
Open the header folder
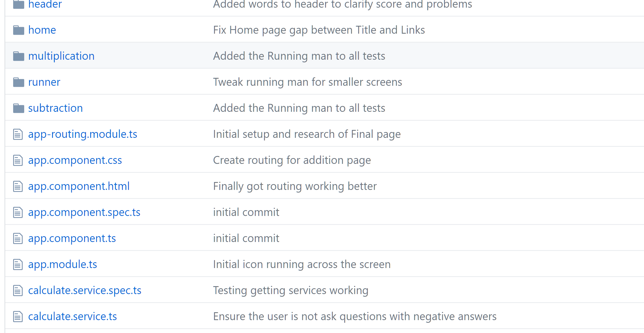coord(45,4)
